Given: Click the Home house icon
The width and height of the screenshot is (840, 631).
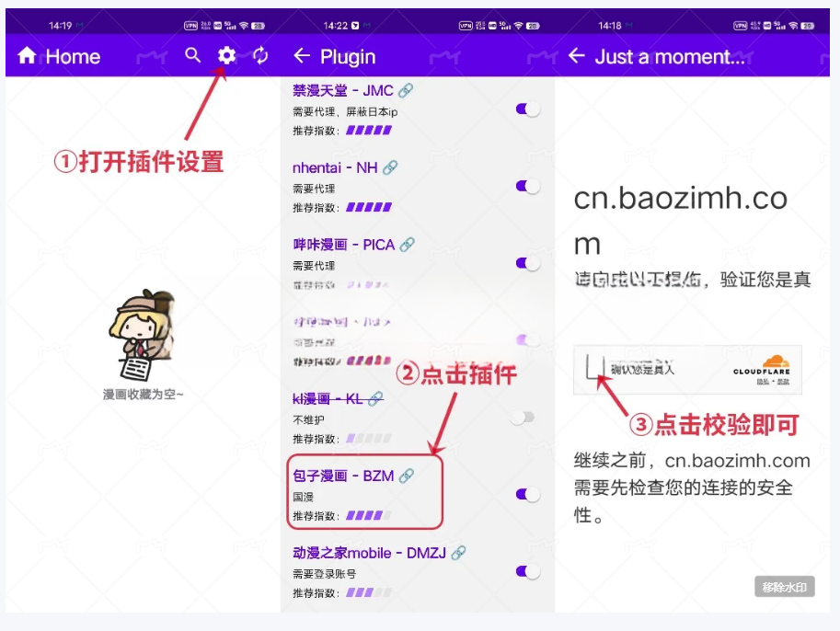Looking at the screenshot, I should 27,56.
